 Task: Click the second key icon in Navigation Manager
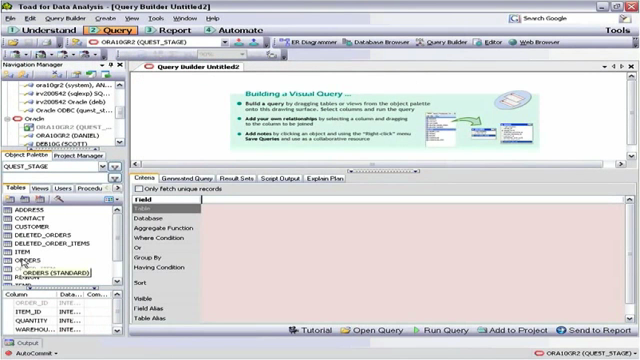click(24, 74)
